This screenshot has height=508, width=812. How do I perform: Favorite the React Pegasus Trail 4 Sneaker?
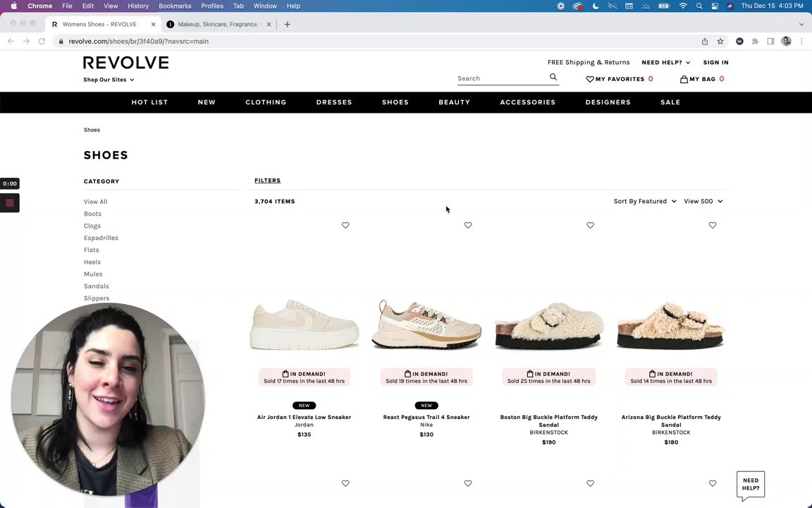(467, 226)
